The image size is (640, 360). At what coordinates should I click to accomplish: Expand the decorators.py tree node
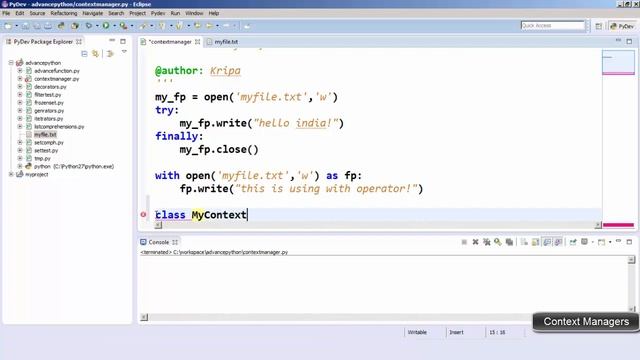click(20, 87)
